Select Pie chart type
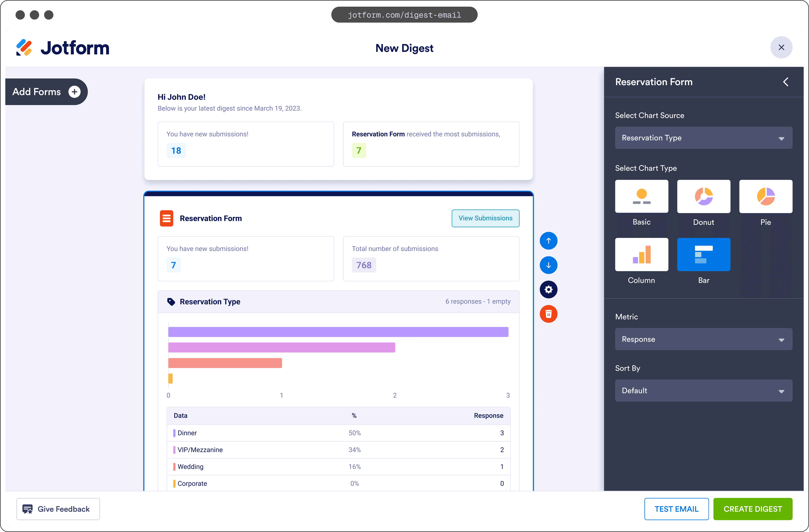The image size is (809, 532). 765,196
